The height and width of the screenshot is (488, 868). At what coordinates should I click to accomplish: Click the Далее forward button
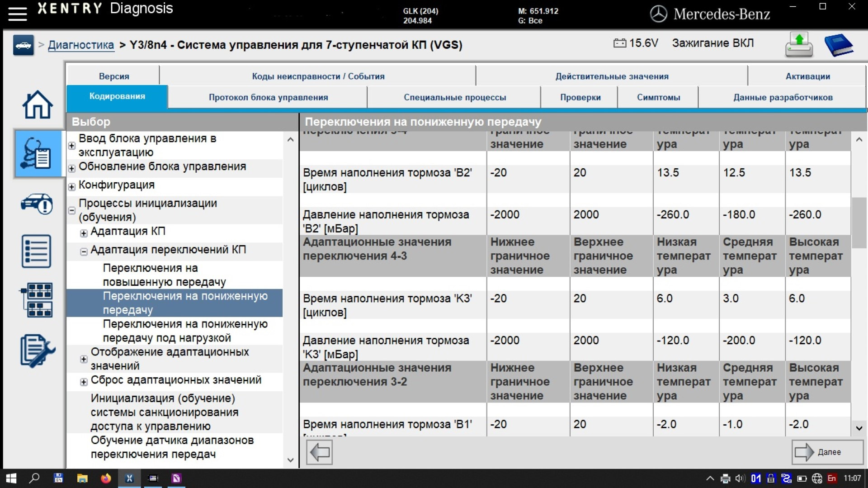(x=827, y=452)
